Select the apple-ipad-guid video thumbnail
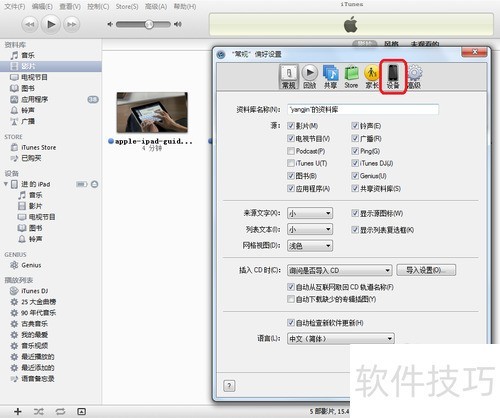The height and width of the screenshot is (418, 500). tap(152, 112)
